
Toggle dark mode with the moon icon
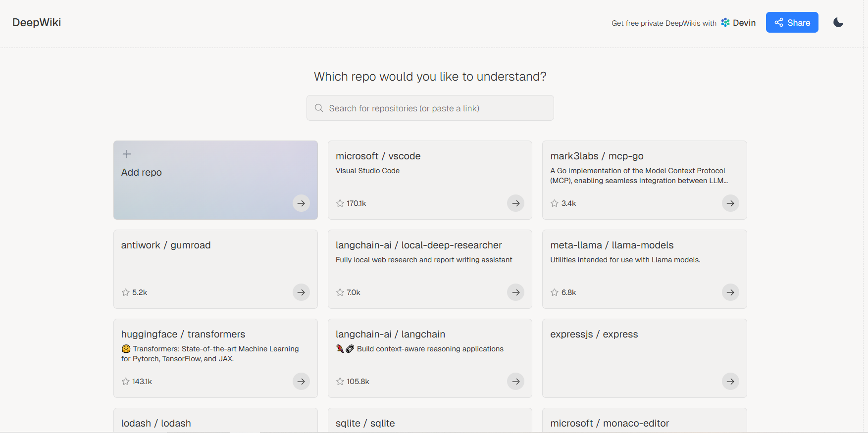click(838, 22)
